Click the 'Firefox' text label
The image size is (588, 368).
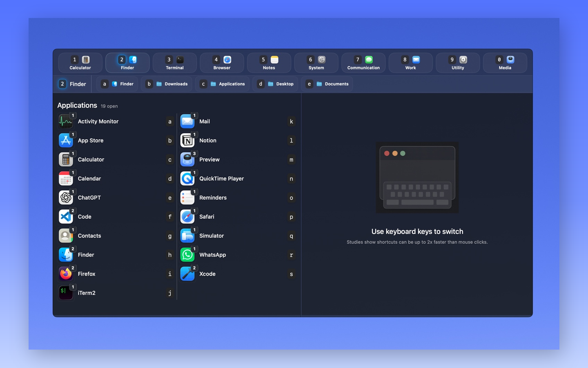pos(87,274)
